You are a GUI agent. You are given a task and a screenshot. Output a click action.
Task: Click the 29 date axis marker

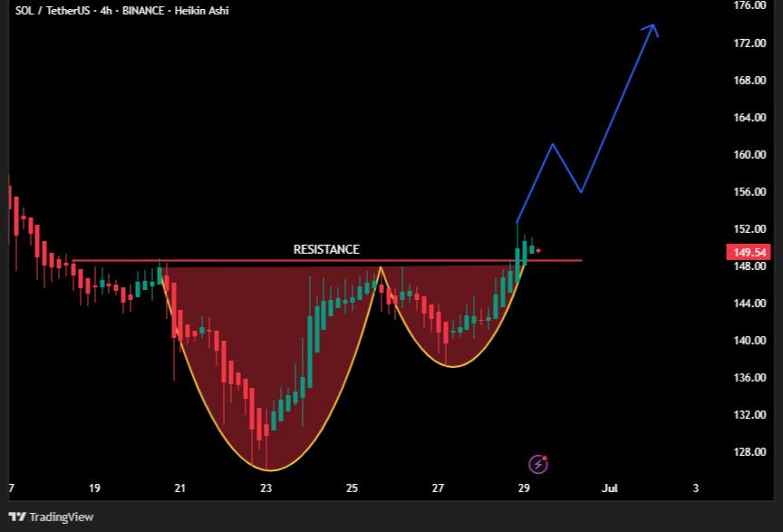click(524, 488)
